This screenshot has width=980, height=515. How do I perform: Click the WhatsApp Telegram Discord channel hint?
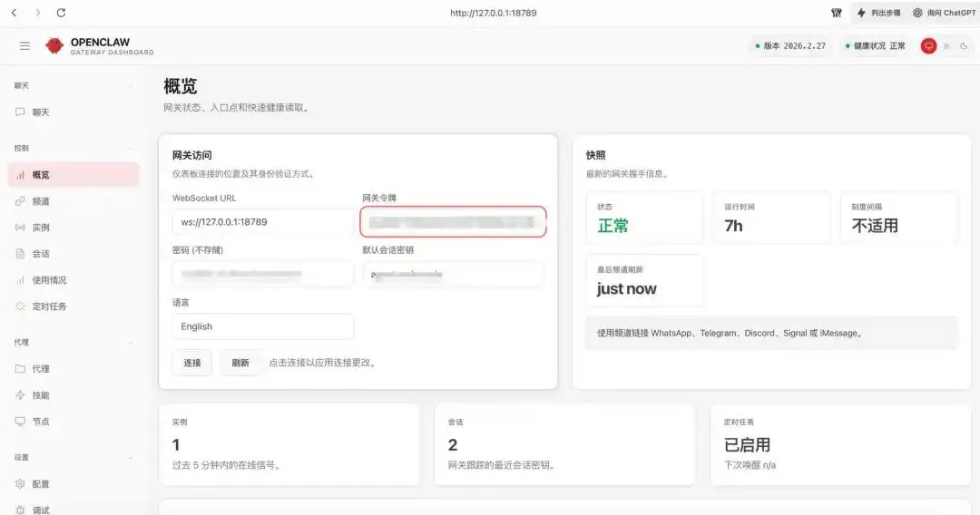771,334
